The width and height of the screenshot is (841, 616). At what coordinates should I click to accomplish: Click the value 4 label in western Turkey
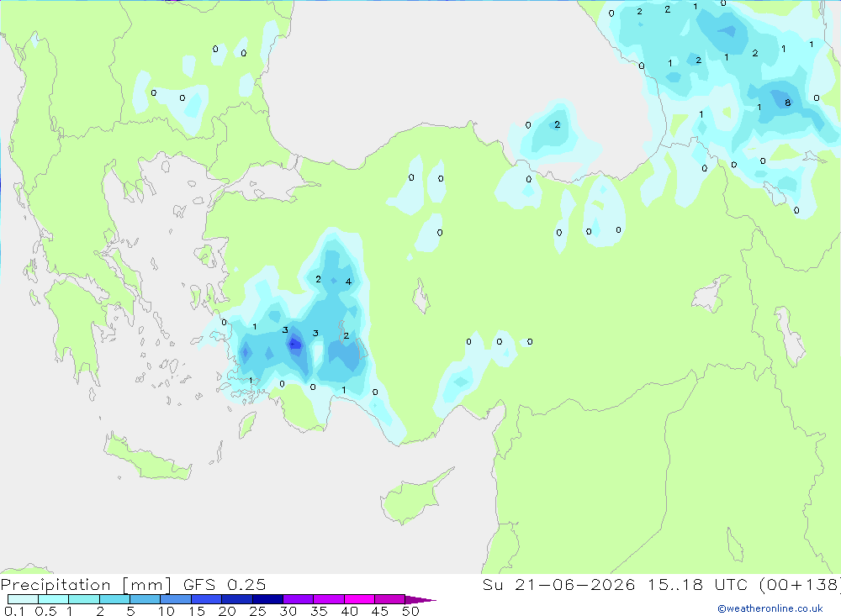click(x=349, y=282)
